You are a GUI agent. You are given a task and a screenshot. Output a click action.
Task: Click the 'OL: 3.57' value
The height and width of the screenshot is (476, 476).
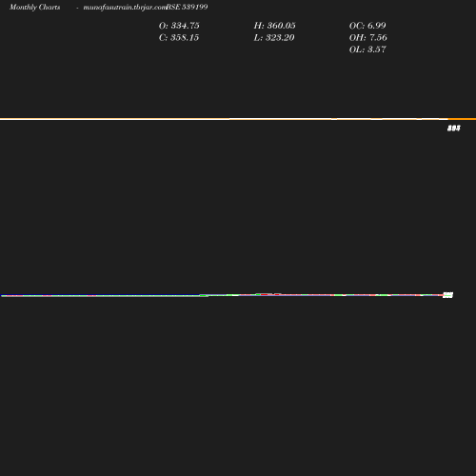367,50
